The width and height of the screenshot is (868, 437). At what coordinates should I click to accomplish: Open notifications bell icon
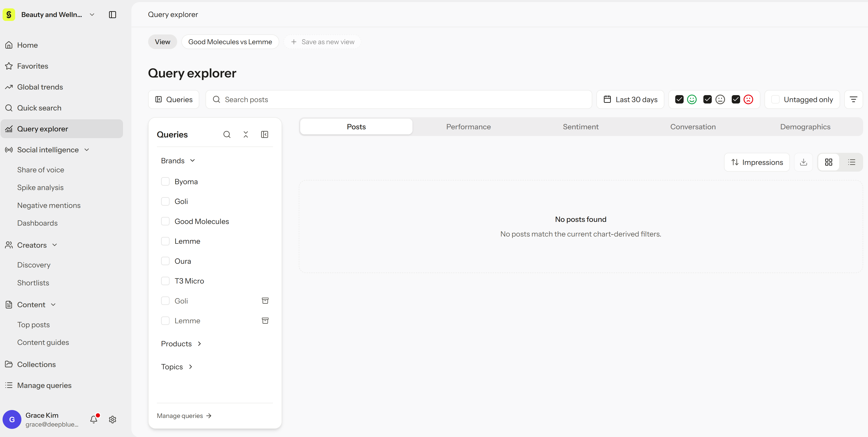(x=94, y=419)
